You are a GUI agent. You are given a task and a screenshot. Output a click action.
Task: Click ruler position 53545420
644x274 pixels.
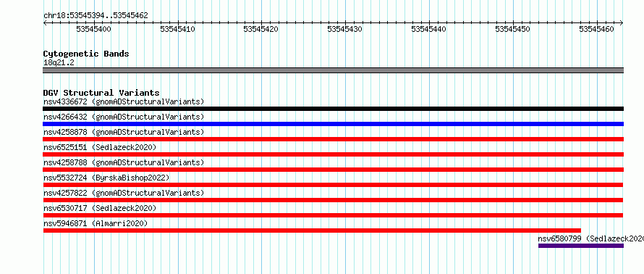coord(261,29)
